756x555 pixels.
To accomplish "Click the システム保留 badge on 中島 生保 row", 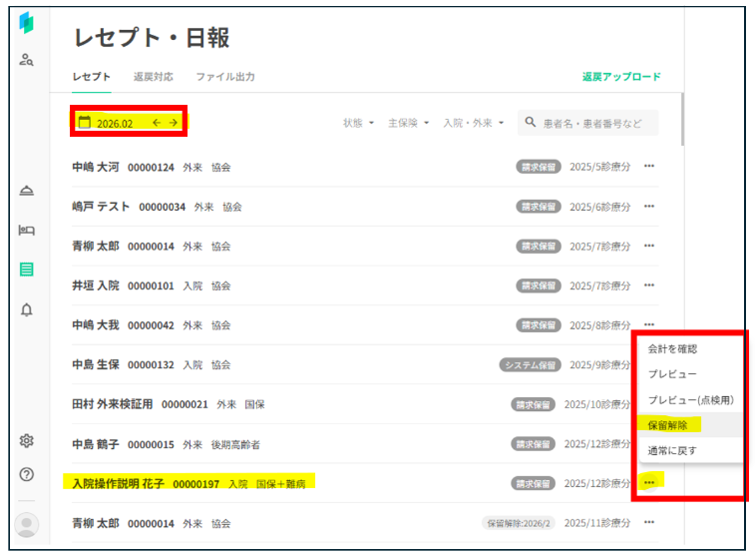I will (x=530, y=365).
